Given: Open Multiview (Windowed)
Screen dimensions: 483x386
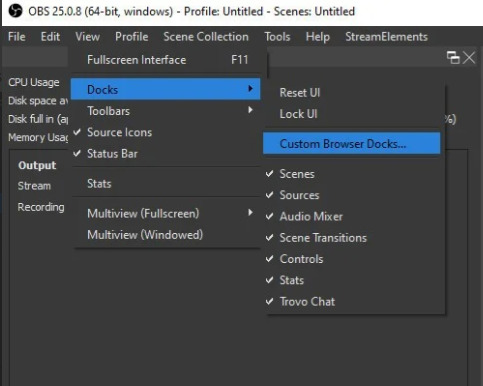Looking at the screenshot, I should point(166,235).
